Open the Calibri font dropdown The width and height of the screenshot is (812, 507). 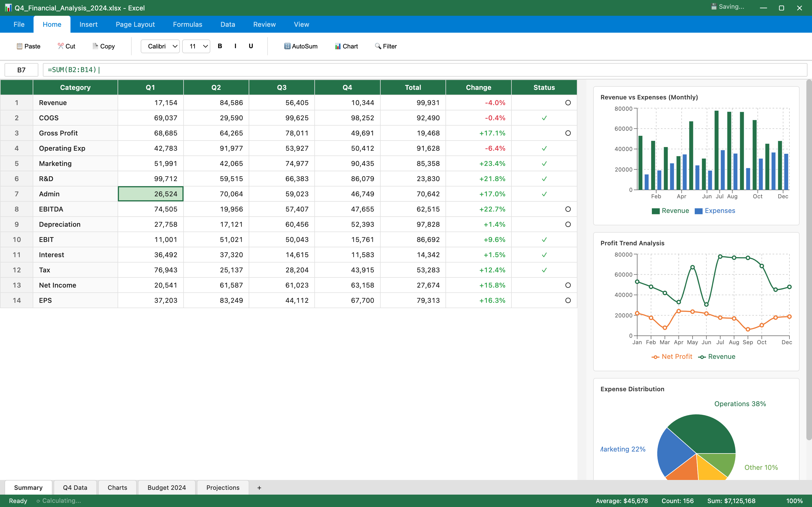(x=160, y=46)
